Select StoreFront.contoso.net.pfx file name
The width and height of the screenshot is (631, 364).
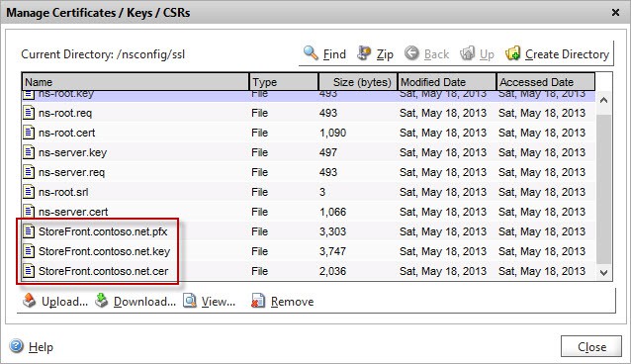point(103,231)
